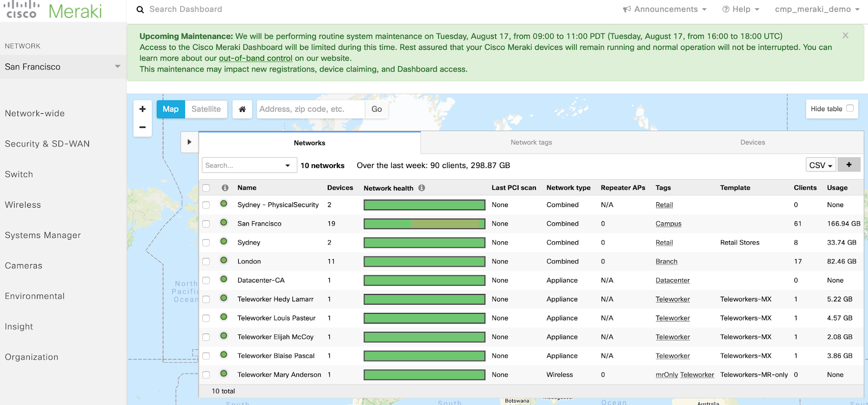This screenshot has width=868, height=405.
Task: Switch map to Satellite view
Action: [206, 109]
